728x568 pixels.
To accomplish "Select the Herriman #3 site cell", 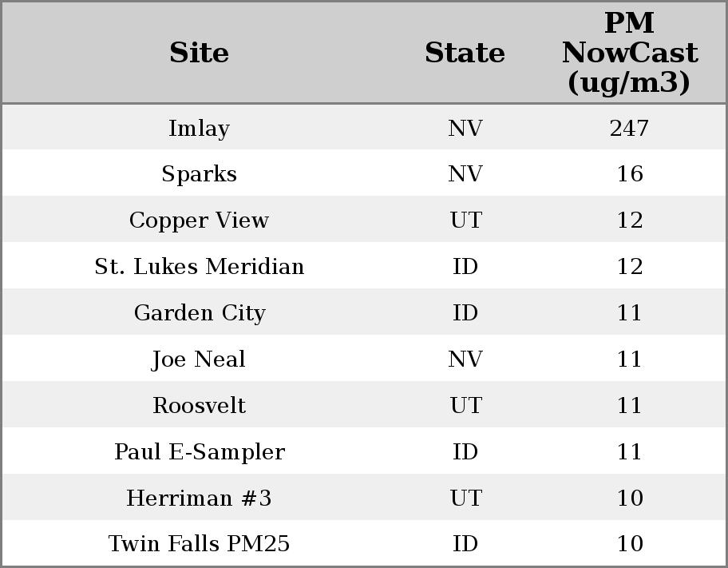I will click(199, 498).
